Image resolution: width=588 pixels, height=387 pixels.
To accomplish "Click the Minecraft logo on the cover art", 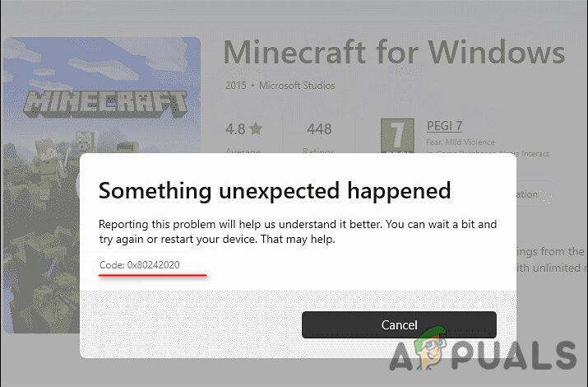I will click(104, 103).
